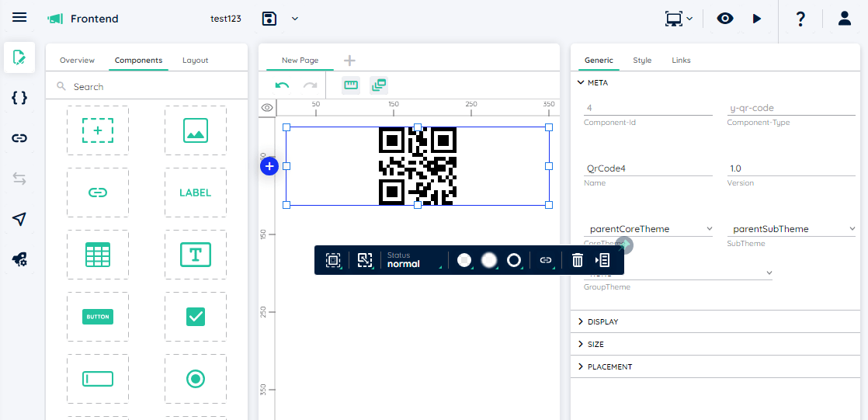Toggle the ruler display button

click(351, 85)
